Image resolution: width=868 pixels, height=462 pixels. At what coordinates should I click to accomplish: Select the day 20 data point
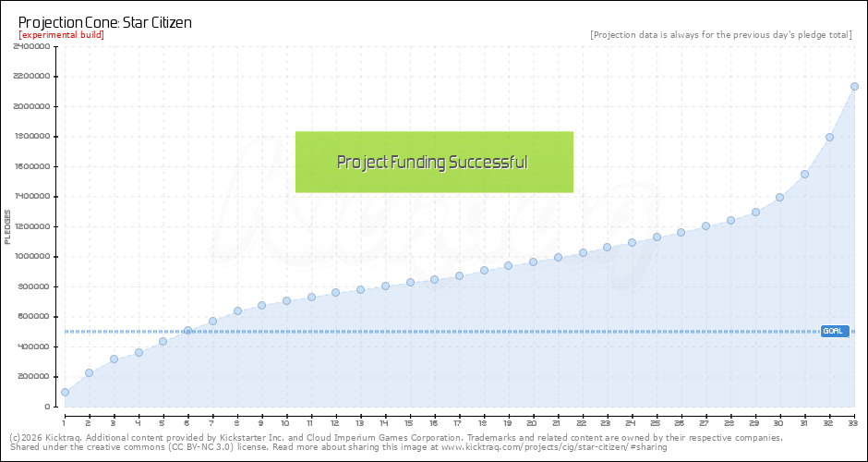(x=533, y=261)
